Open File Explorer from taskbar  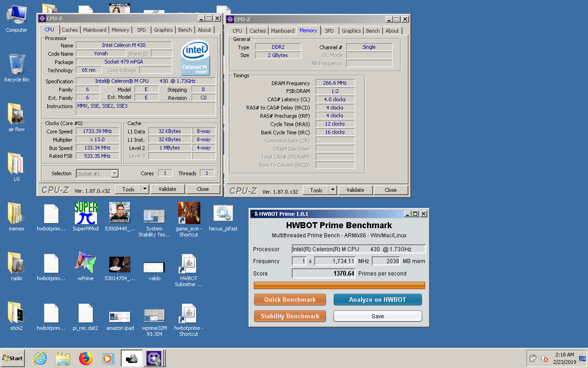[x=63, y=358]
